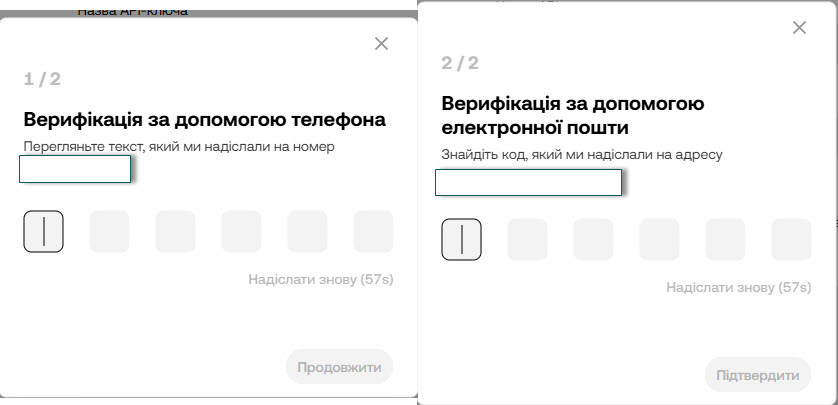Click 'Надіслати знову' in phone verification dialog
This screenshot has width=838, height=405.
pyautogui.click(x=320, y=279)
